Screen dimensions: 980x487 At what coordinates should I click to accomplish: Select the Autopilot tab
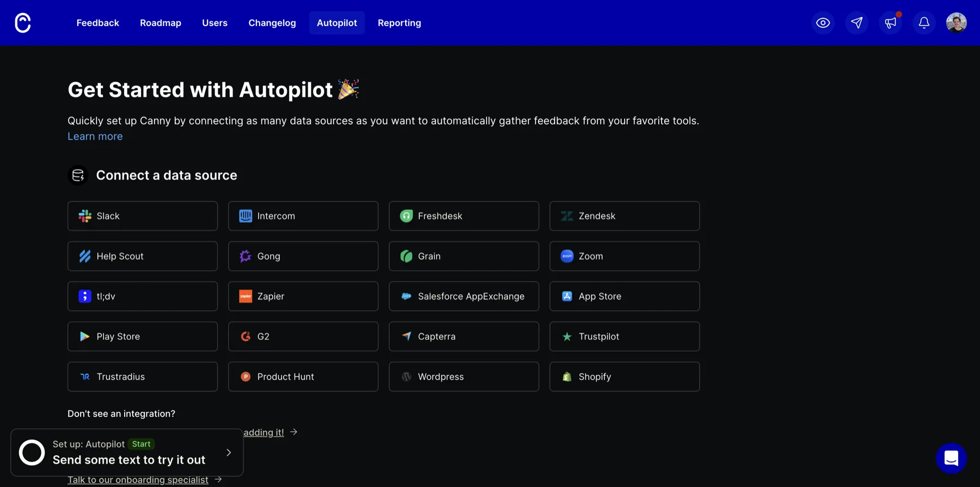pos(337,23)
